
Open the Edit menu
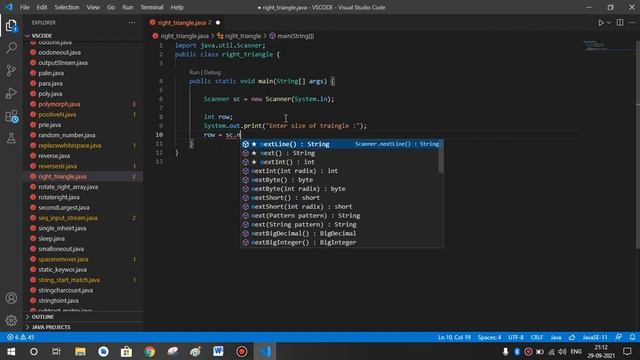click(x=42, y=7)
